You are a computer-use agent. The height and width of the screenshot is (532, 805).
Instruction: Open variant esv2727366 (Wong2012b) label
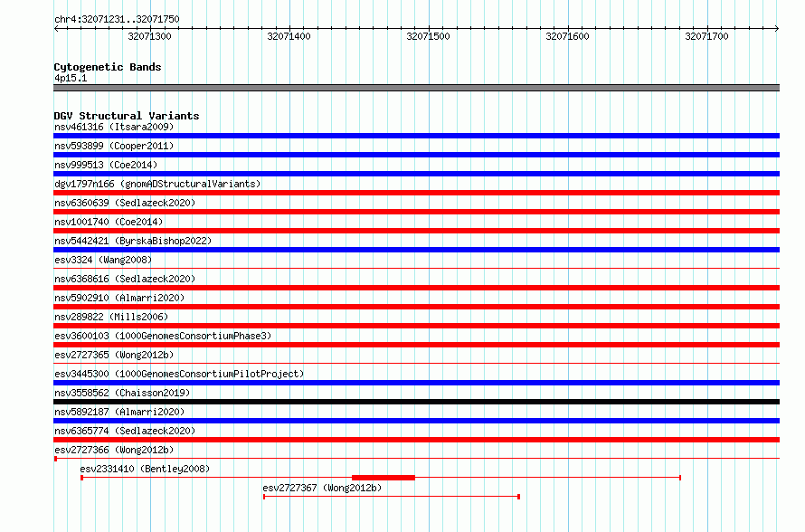coord(114,450)
